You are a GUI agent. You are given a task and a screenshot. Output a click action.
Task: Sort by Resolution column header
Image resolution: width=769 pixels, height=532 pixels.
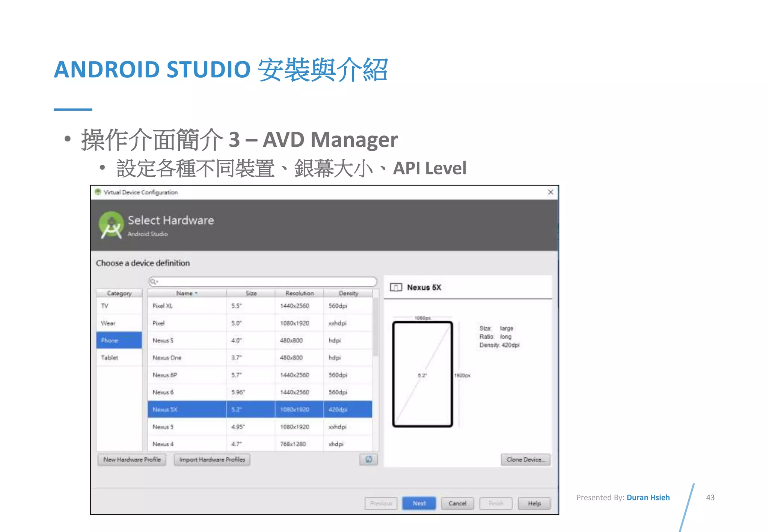click(x=299, y=293)
